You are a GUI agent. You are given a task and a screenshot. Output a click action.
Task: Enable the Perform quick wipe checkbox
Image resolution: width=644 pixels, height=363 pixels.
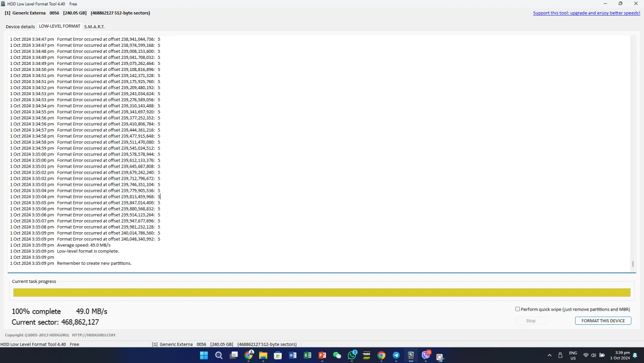517,309
